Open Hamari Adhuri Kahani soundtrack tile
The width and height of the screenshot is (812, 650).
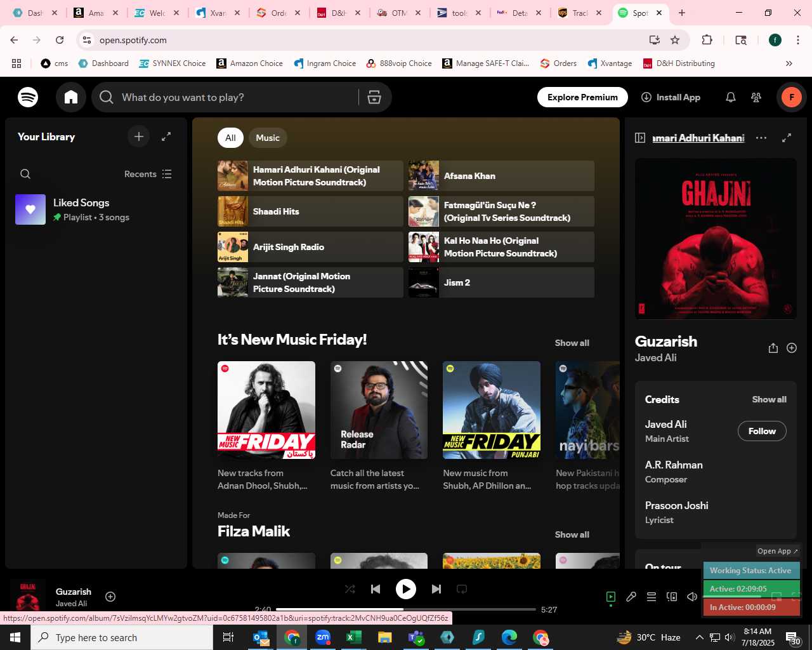(x=310, y=176)
